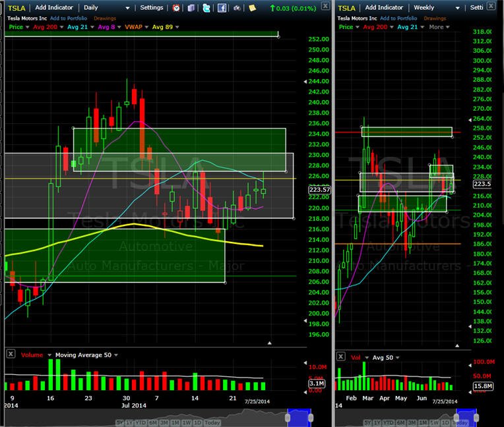Select 5Y range in daily chart

[119, 422]
